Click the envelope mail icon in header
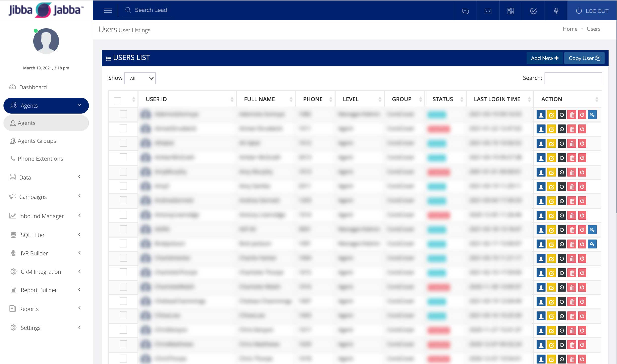 [488, 11]
